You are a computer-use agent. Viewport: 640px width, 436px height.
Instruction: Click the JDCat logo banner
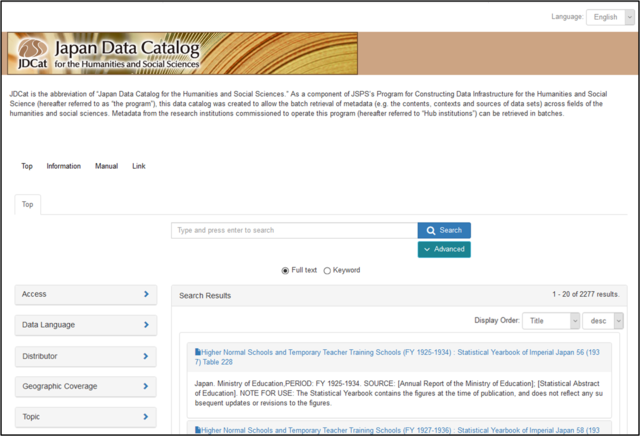click(182, 53)
